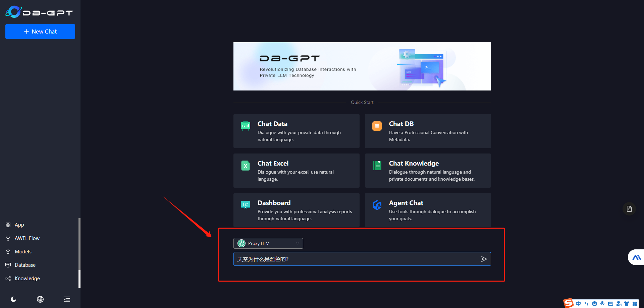Click the Agent Chat blue icon
The height and width of the screenshot is (308, 644).
coord(377,205)
